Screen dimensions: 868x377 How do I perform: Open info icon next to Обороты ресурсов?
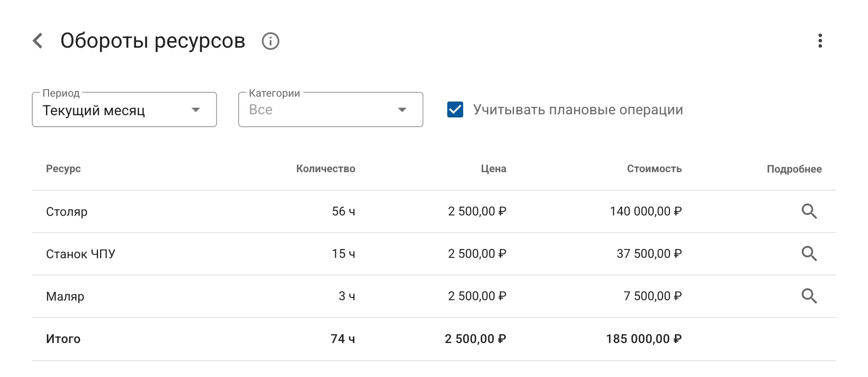point(270,41)
